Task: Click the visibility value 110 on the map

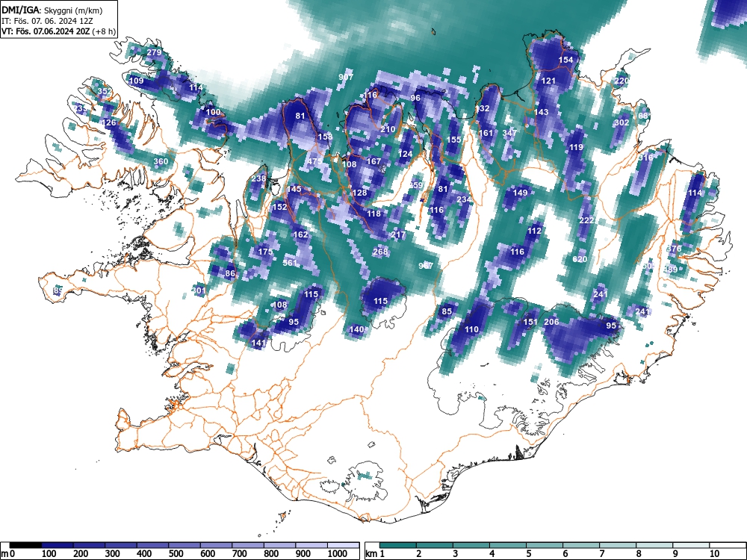Action: [x=471, y=329]
